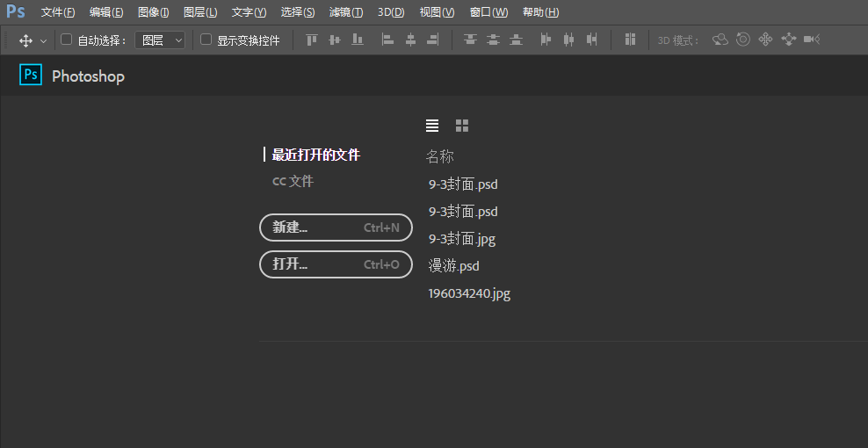868x448 pixels.
Task: Open the 图层 auto-select dropdown
Action: (x=160, y=40)
